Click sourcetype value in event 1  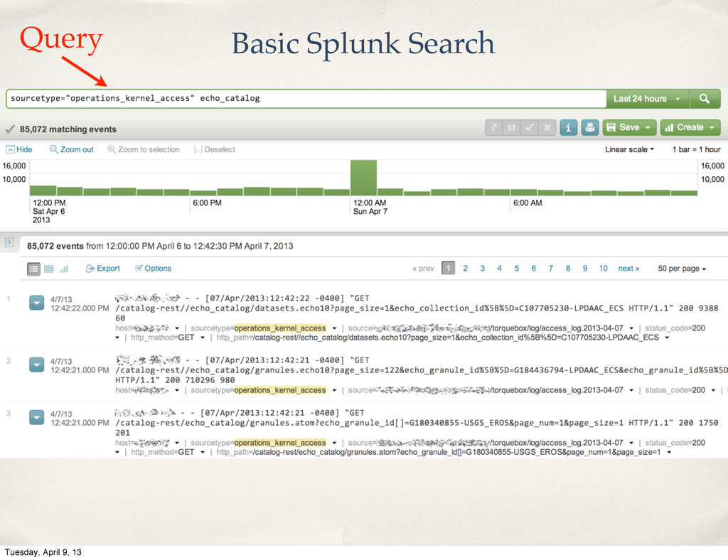pos(280,328)
